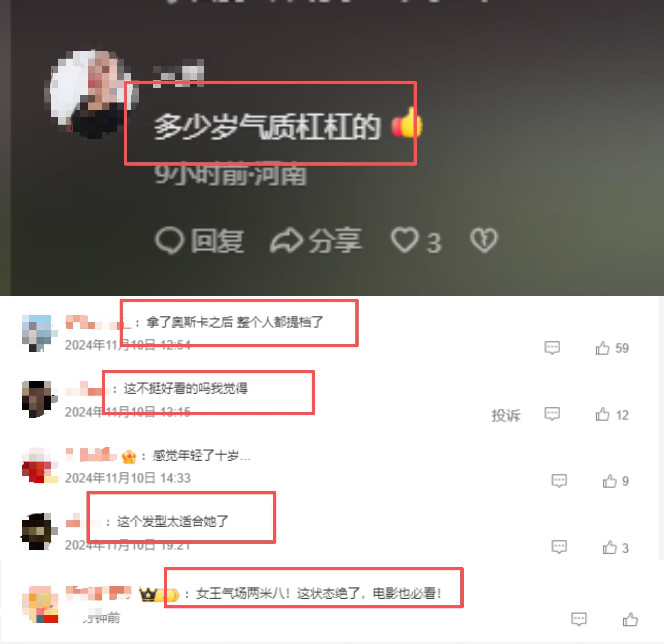Open replies on the 拿了奥斯卡之后 comment

[x=552, y=348]
